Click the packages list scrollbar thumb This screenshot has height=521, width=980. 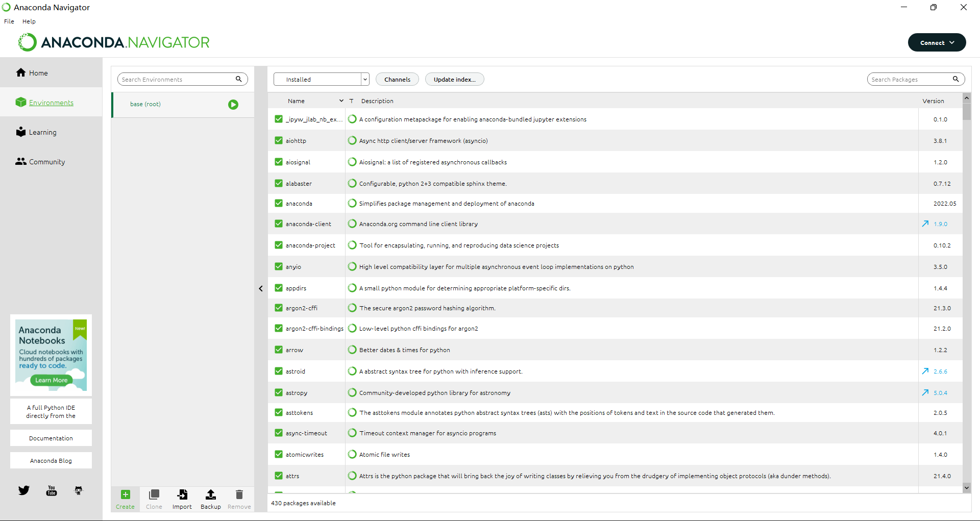[x=967, y=111]
